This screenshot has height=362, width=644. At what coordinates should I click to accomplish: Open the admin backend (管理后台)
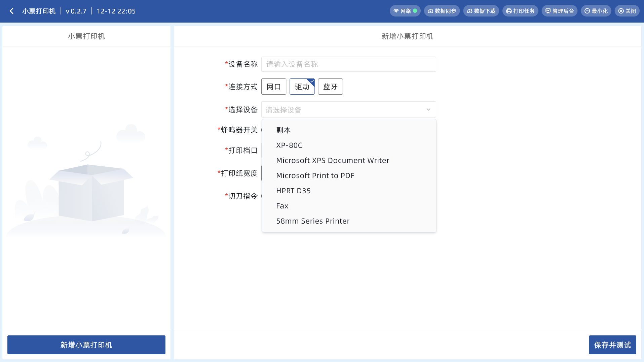coord(559,11)
